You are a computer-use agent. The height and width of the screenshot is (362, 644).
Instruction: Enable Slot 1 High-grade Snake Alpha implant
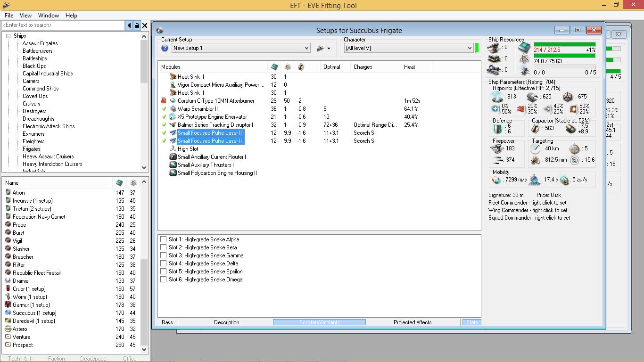click(x=164, y=239)
